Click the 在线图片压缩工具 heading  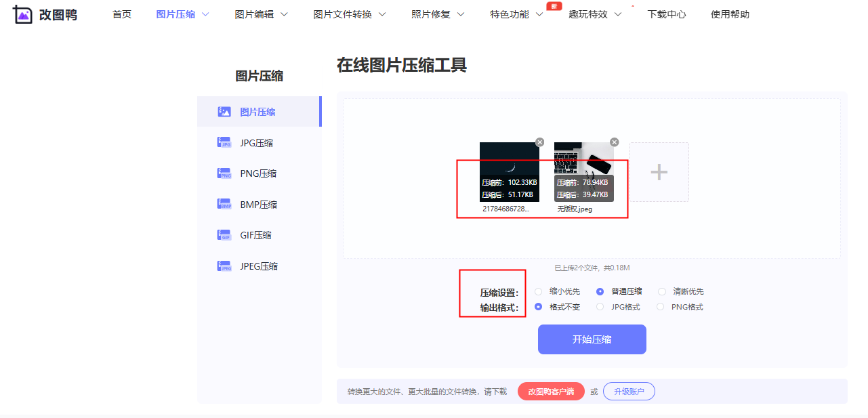click(x=402, y=66)
